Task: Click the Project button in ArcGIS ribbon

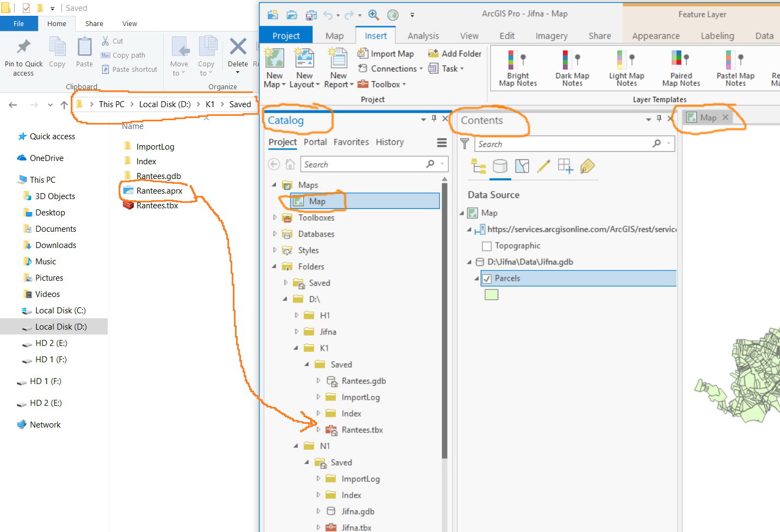Action: click(x=286, y=36)
